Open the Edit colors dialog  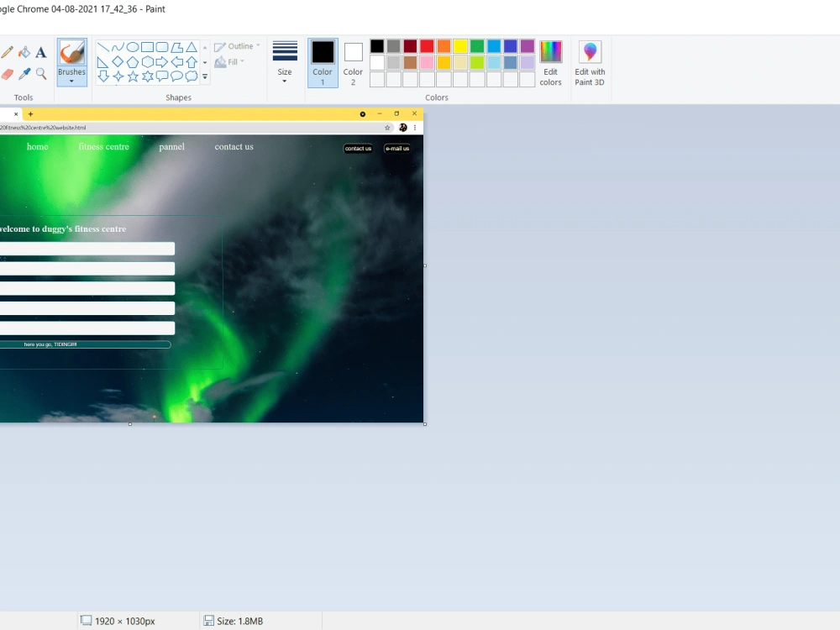pyautogui.click(x=551, y=63)
